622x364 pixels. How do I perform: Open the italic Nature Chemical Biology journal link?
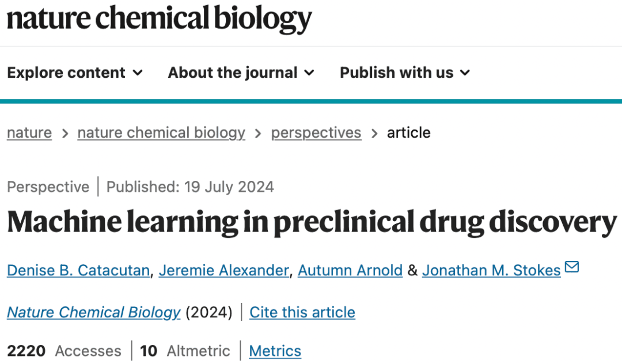pos(94,313)
